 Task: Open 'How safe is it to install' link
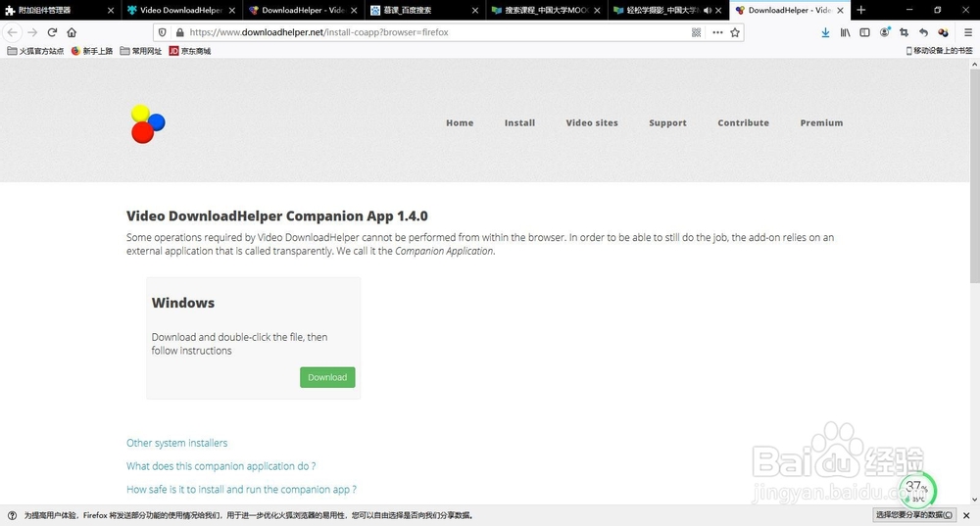pos(241,489)
